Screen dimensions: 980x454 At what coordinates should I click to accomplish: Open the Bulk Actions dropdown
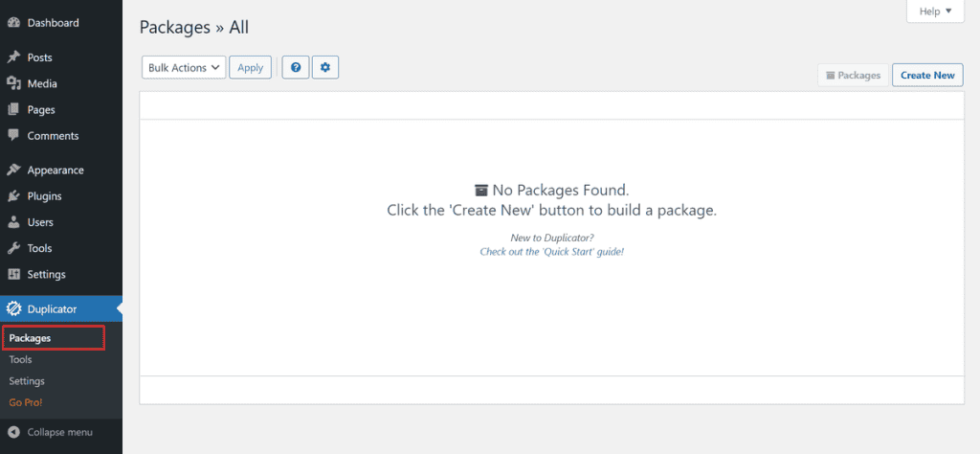(x=184, y=68)
